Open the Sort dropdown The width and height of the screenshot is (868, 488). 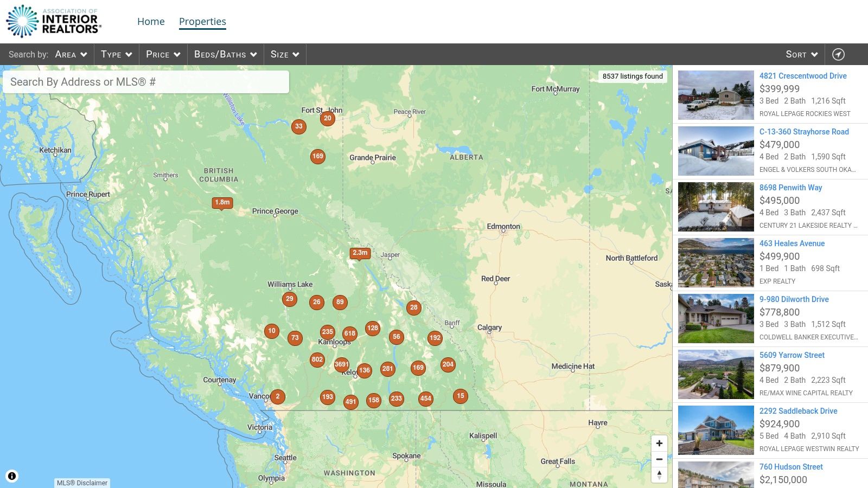click(x=801, y=54)
